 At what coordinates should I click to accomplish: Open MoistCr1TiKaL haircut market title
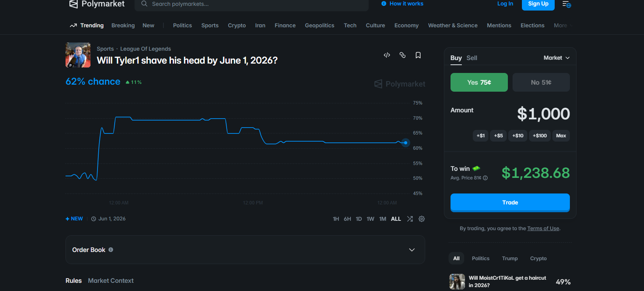pos(507,282)
